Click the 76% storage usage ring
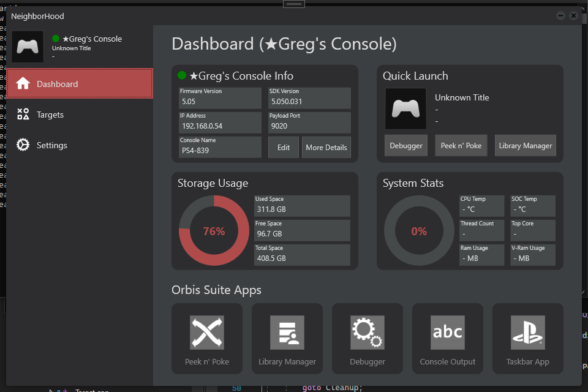Image resolution: width=588 pixels, height=392 pixels. click(x=214, y=230)
